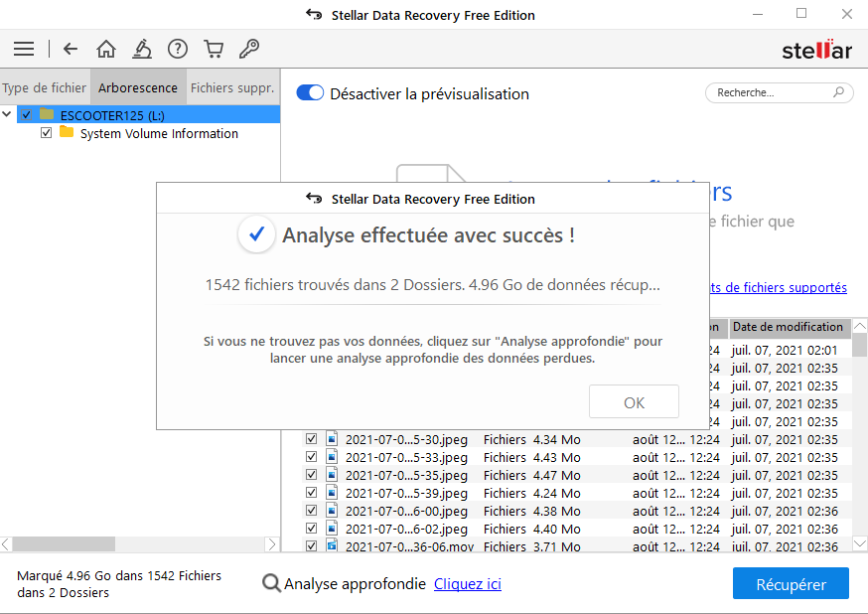Click the shopping cart purchase icon

point(214,48)
